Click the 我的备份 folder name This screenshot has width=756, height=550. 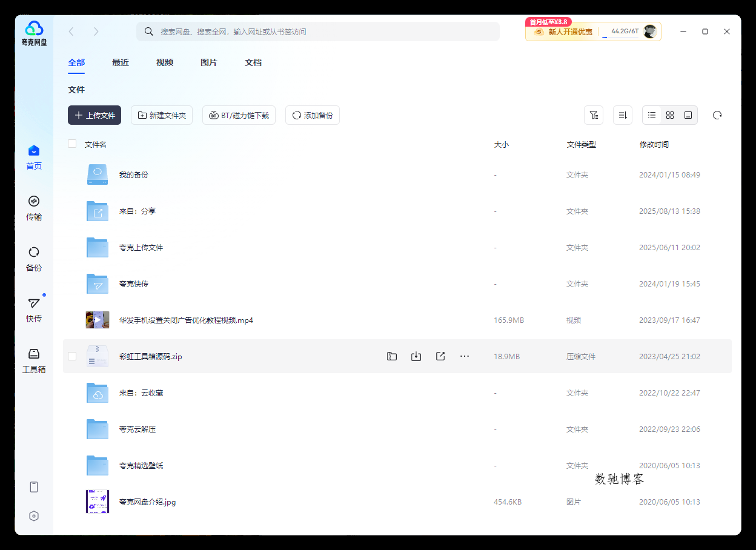click(x=133, y=174)
